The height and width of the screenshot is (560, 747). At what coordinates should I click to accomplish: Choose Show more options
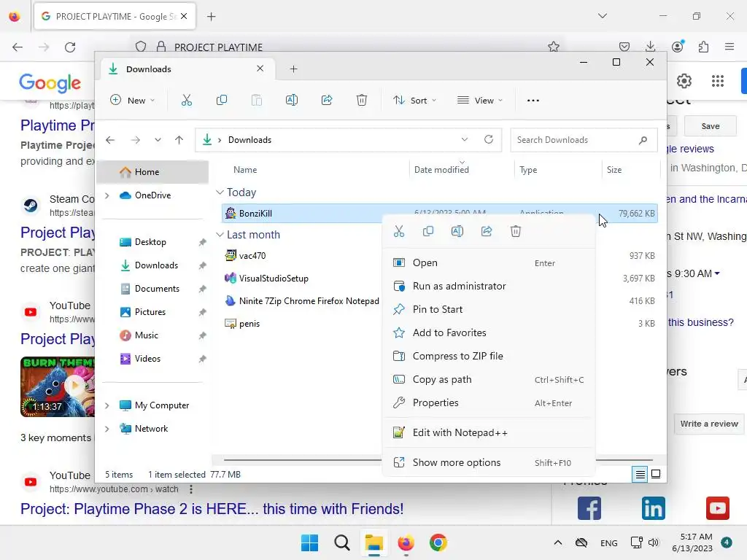click(489, 463)
